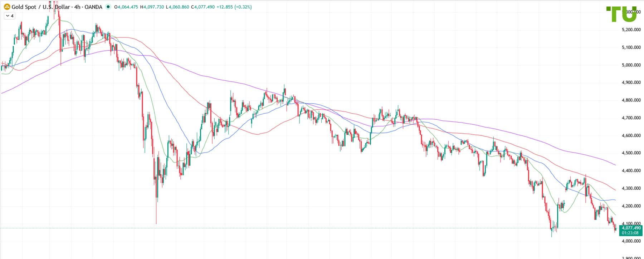Screen dimensions: 644x259
Task: Click the high value H4,097.730
Action: point(152,7)
